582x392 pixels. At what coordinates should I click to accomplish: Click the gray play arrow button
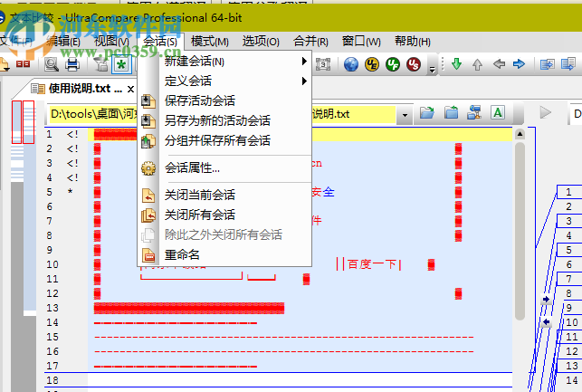click(x=545, y=112)
